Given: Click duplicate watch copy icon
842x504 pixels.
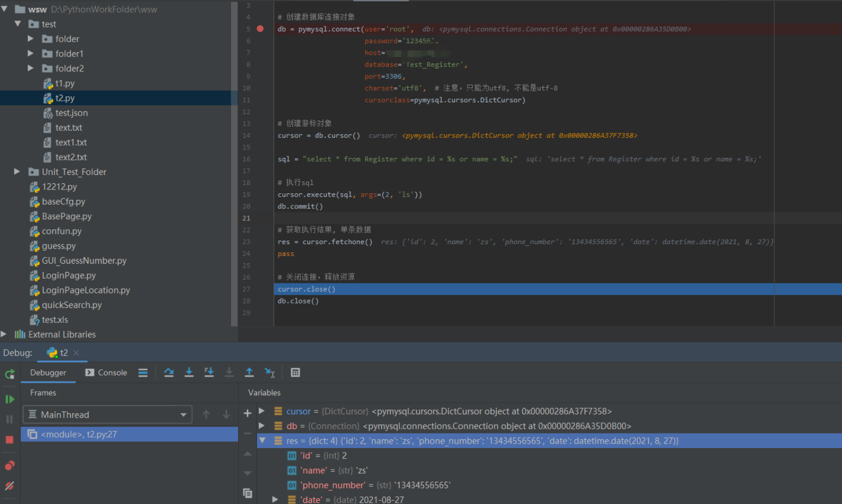Looking at the screenshot, I should click(x=248, y=493).
